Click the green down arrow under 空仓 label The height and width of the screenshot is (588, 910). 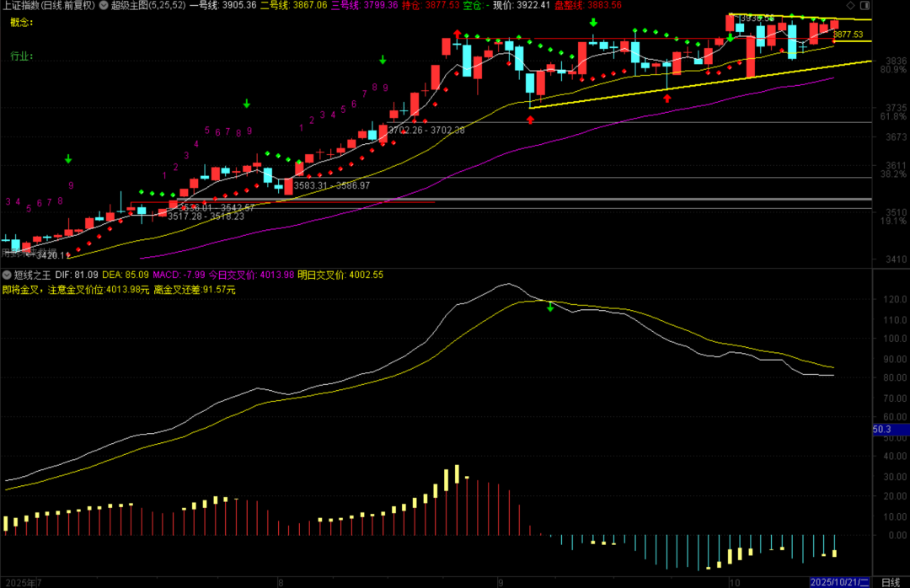pos(594,23)
